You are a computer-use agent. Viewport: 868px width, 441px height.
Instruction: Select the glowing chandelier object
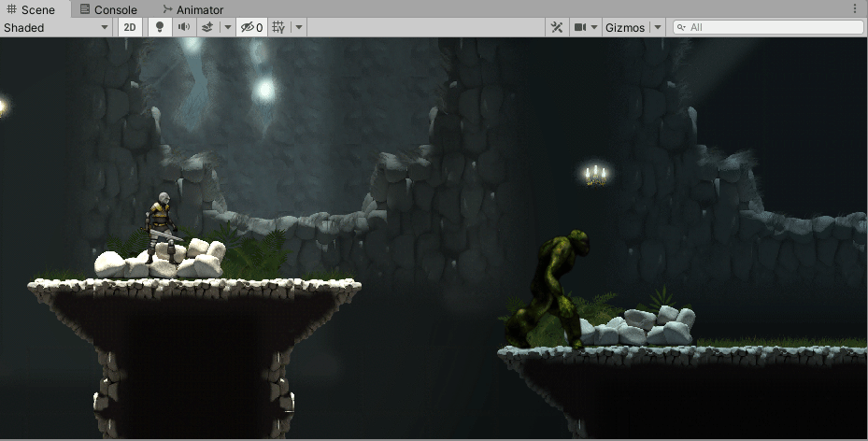point(596,175)
